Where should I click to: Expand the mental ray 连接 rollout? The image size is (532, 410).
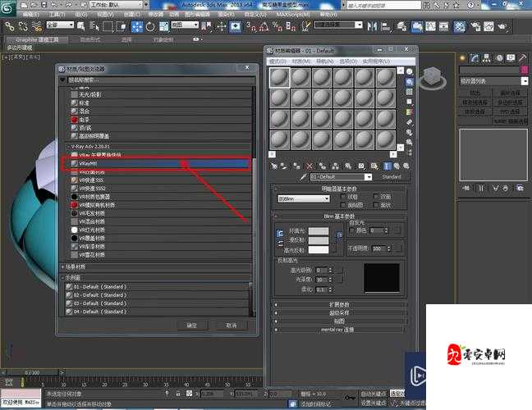339,330
